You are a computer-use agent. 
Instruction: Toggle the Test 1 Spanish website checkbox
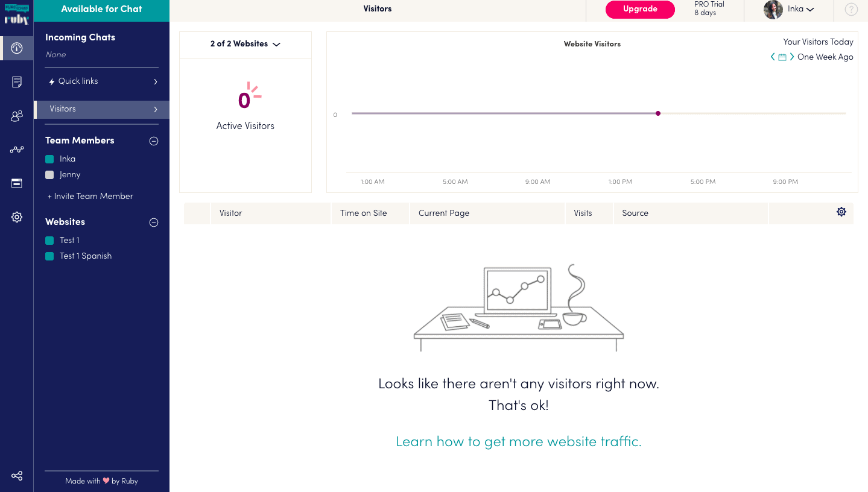point(49,256)
